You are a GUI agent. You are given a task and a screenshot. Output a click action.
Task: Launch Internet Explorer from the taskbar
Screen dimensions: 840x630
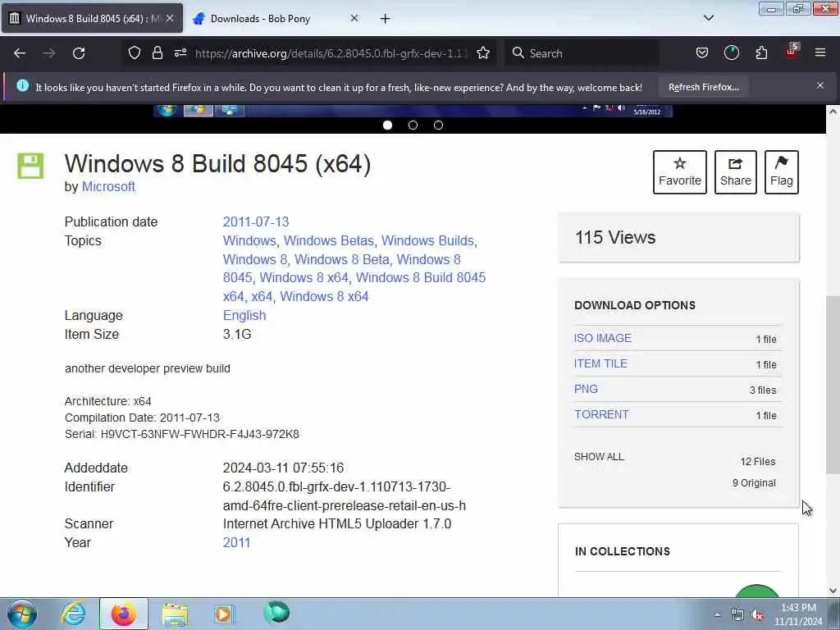coord(73,614)
